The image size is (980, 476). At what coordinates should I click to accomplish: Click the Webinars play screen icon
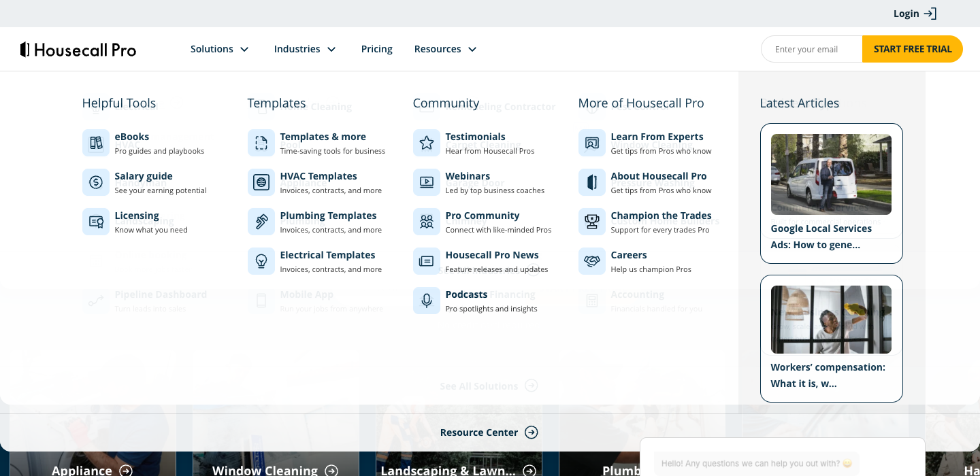(427, 182)
